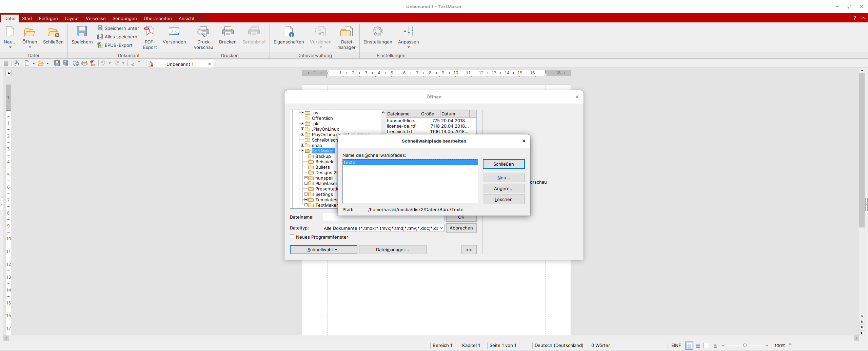Viewport: 868px width, 351px height.
Task: Click the zoom plus button
Action: coord(767,346)
